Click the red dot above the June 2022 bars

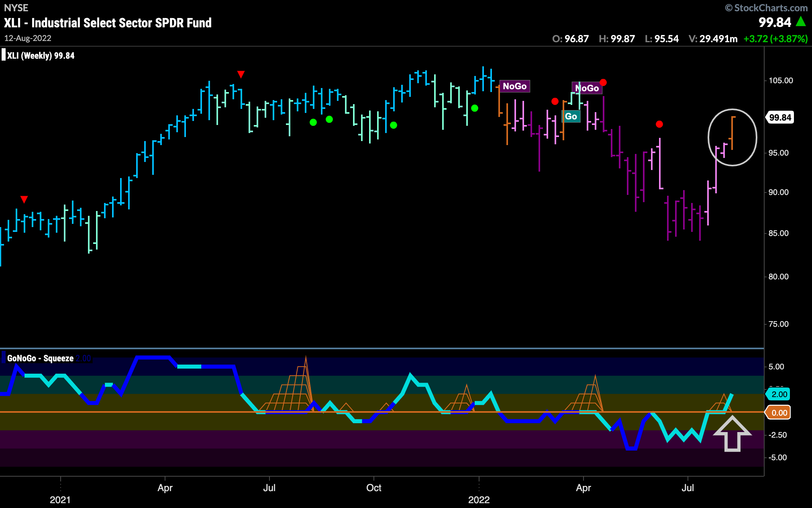point(659,124)
